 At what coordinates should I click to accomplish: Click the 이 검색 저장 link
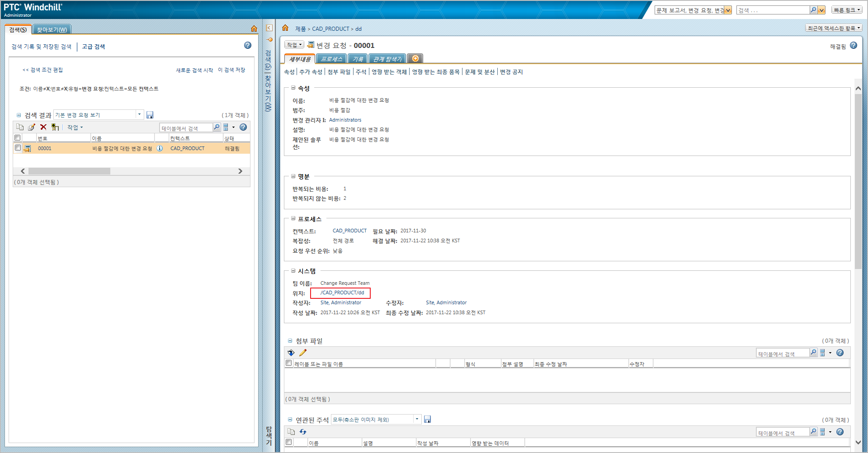231,70
